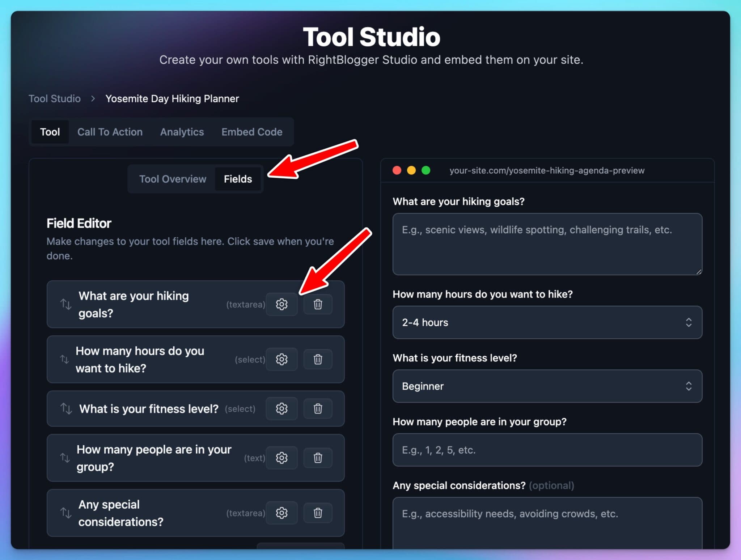Image resolution: width=741 pixels, height=560 pixels.
Task: Delete the special considerations field
Action: pos(318,513)
